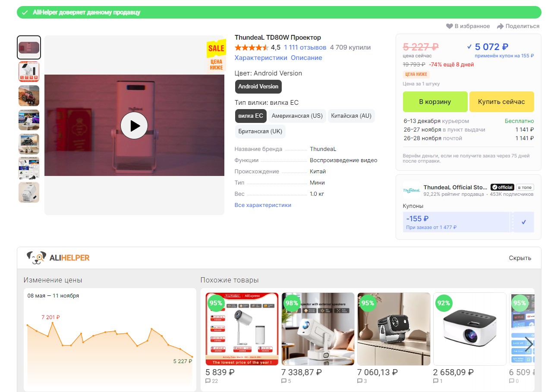Click the heart icon for В избранное
The height and width of the screenshot is (392, 557).
[x=449, y=26]
